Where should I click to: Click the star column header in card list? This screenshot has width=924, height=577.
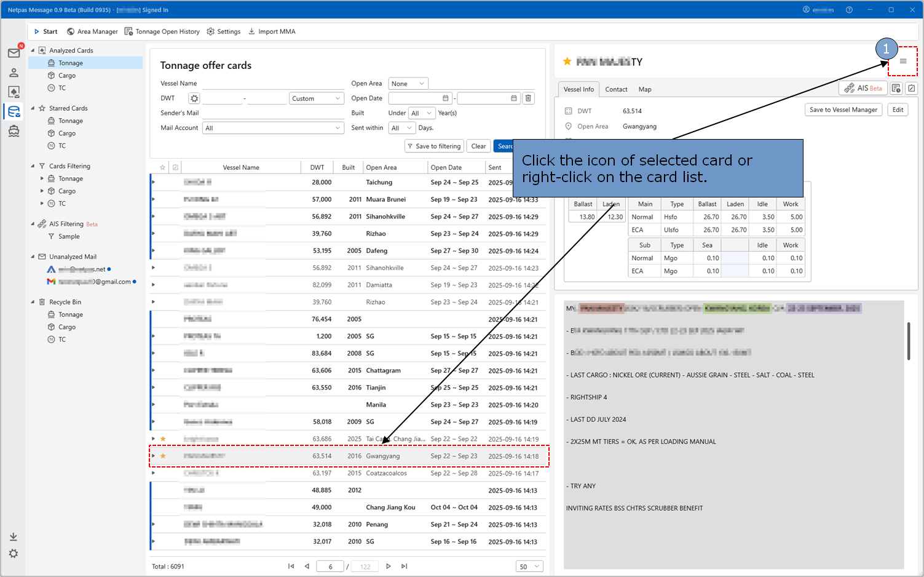coord(162,167)
